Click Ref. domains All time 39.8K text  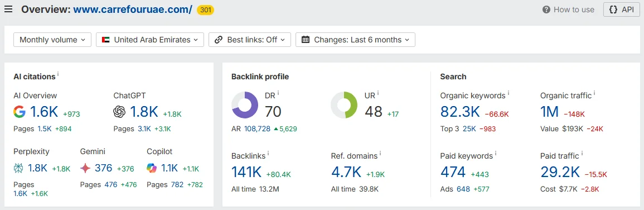(x=355, y=189)
